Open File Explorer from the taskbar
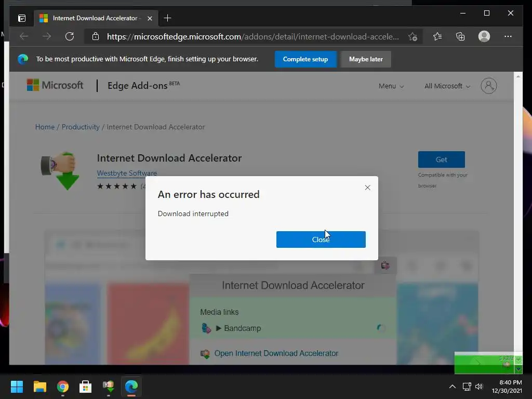The width and height of the screenshot is (532, 399). click(x=39, y=387)
